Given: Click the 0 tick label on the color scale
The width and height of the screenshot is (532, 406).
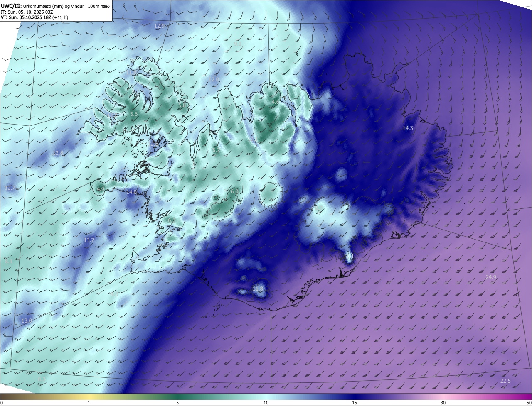Looking at the screenshot, I should click(x=2, y=403).
